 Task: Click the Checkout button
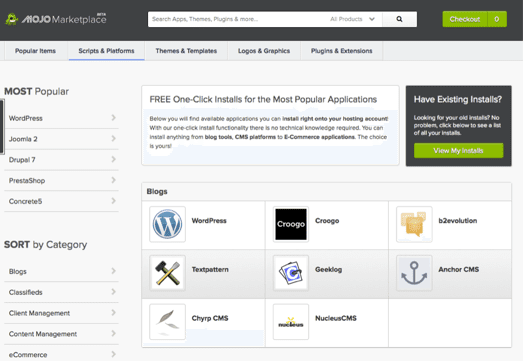465,19
